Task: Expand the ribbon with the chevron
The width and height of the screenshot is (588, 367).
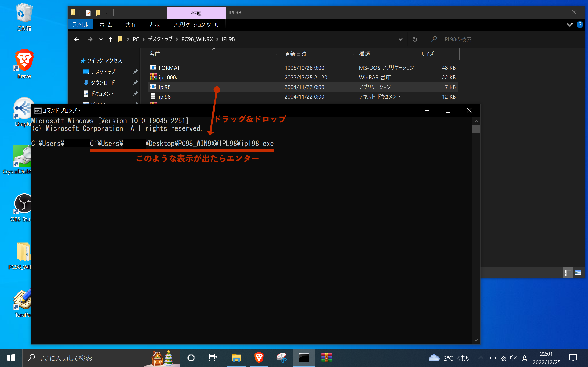Action: click(570, 25)
